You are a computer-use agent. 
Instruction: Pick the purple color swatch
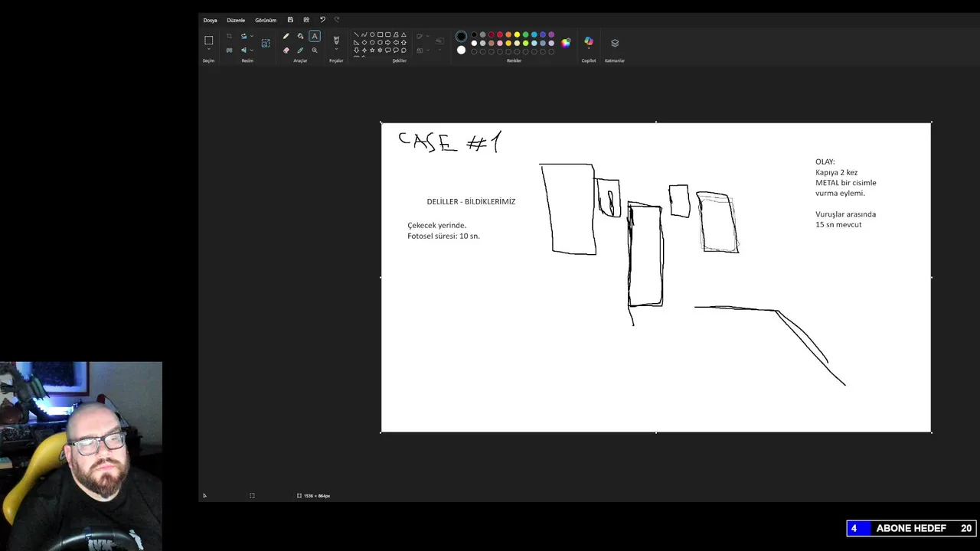pos(551,34)
